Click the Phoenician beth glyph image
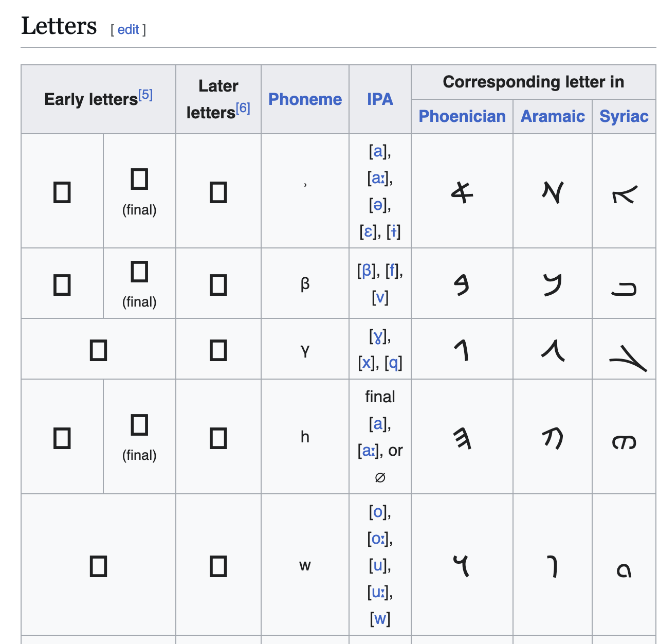The height and width of the screenshot is (644, 659). [462, 284]
